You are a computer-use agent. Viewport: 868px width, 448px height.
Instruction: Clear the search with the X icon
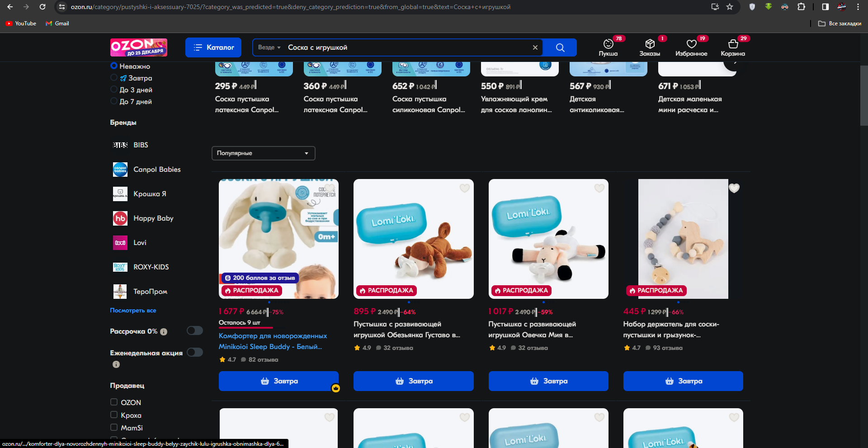coord(535,47)
